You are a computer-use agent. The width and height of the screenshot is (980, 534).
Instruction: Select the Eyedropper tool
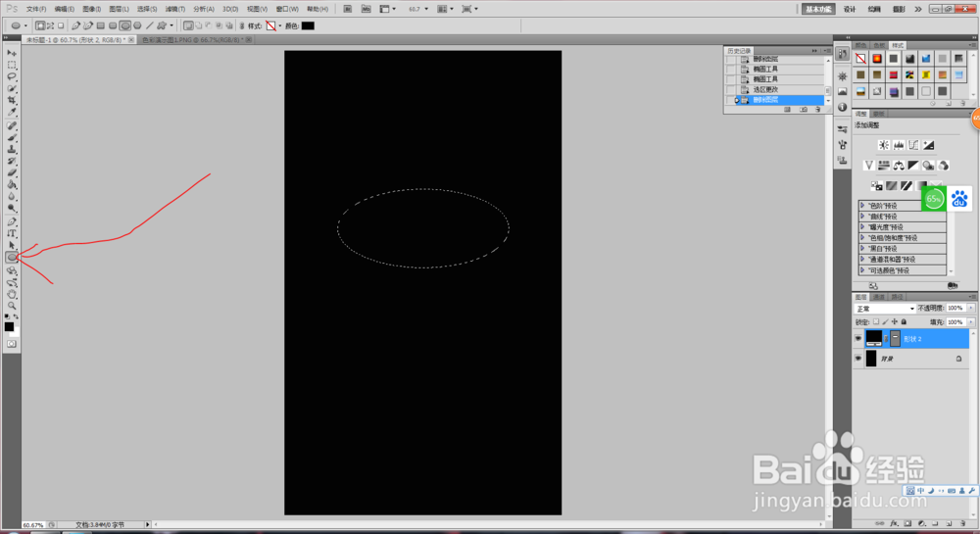tap(11, 113)
